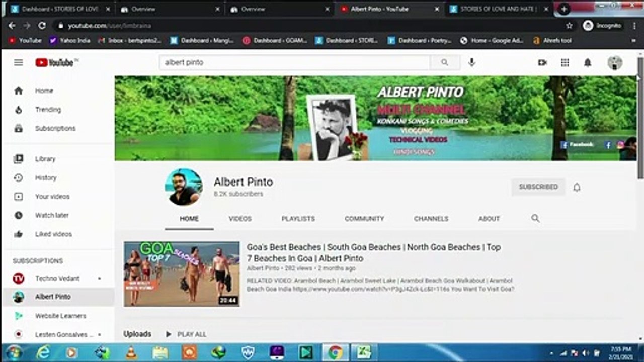This screenshot has width=644, height=362.
Task: Click the Liked videos thumbs-up icon
Action: click(x=19, y=234)
